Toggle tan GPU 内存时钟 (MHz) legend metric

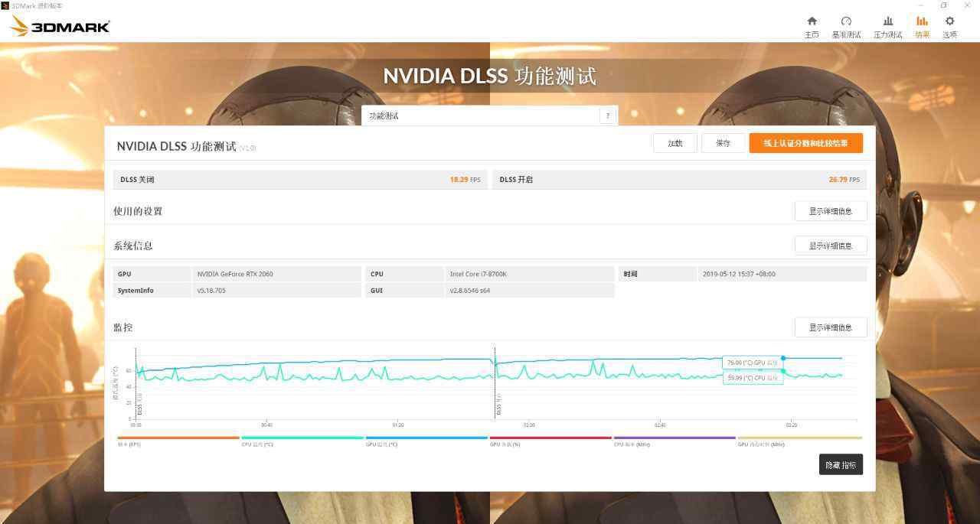pos(799,441)
